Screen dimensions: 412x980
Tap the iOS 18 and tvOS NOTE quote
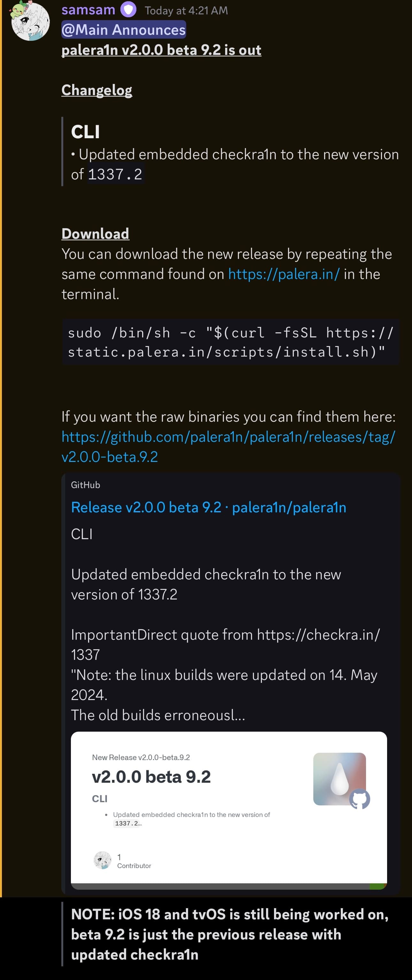click(229, 934)
